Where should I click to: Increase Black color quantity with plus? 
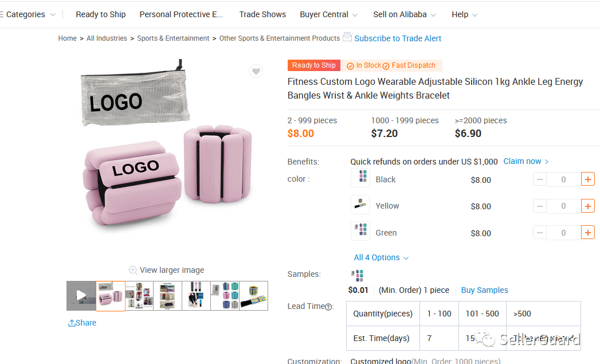point(587,179)
